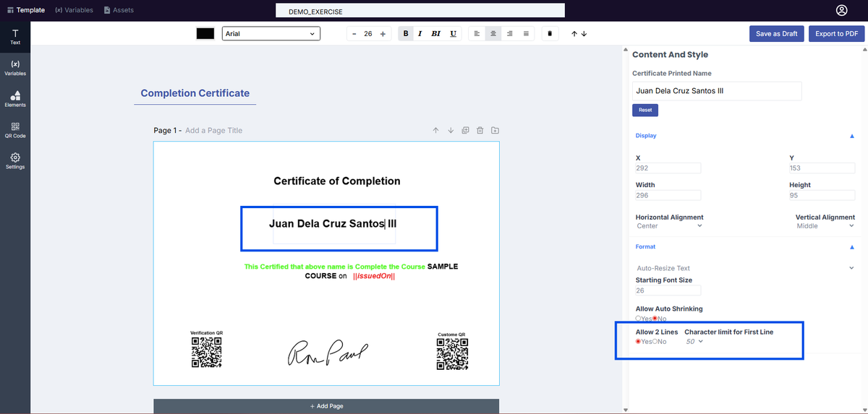868x414 pixels.
Task: Delete the selected element with toolbar trash
Action: 550,34
